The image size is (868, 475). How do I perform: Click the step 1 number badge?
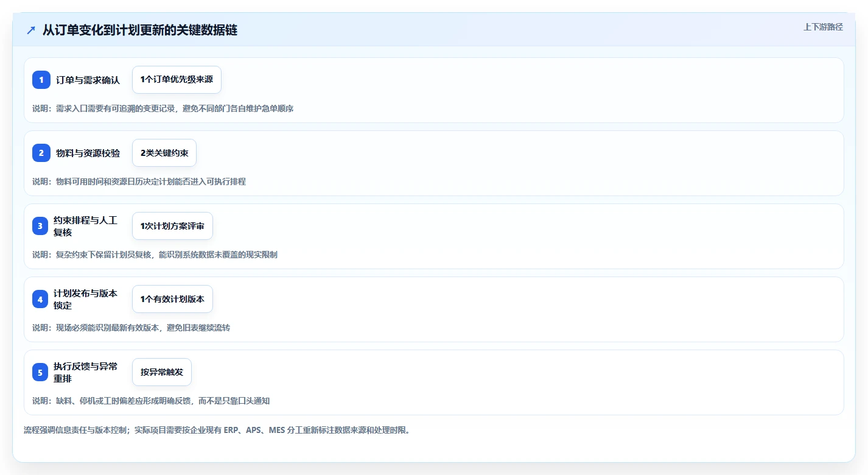(41, 80)
